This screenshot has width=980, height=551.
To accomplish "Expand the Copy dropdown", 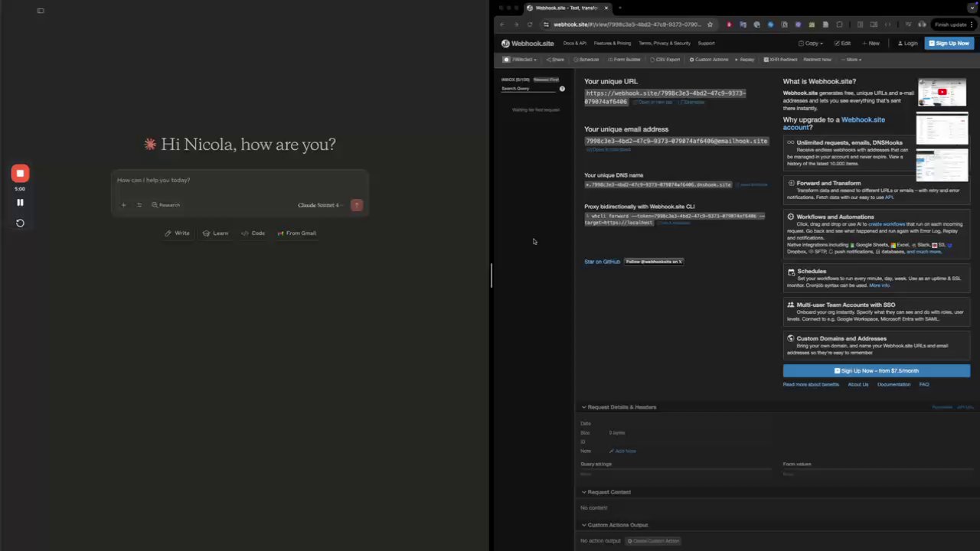I will pos(811,44).
